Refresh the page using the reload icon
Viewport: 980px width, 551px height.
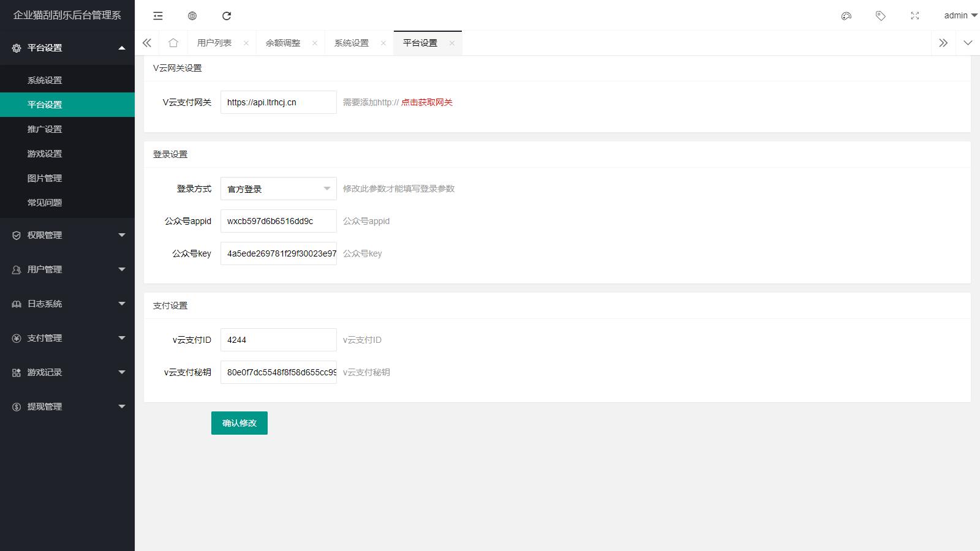[x=227, y=16]
